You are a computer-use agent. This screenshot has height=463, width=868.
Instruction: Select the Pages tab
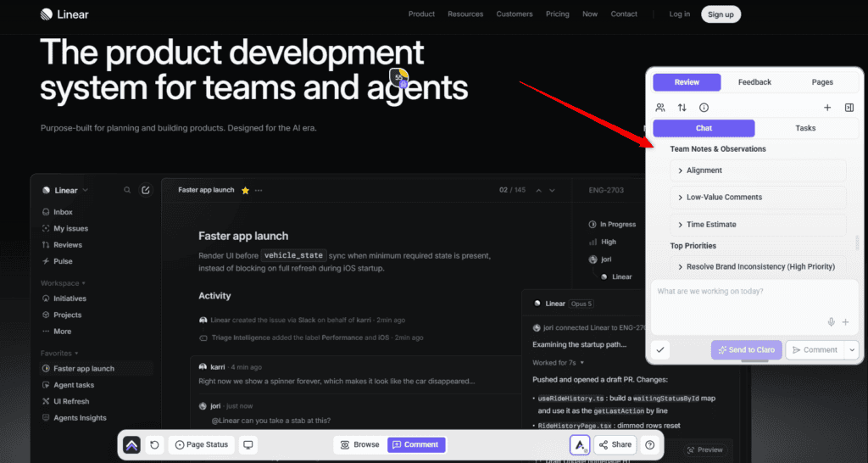pyautogui.click(x=822, y=82)
